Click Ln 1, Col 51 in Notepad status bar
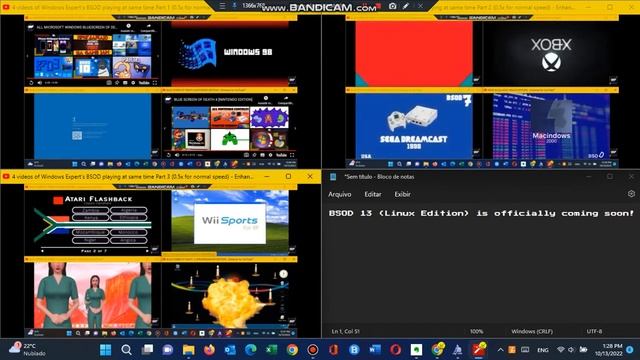The image size is (640, 360). click(x=345, y=331)
